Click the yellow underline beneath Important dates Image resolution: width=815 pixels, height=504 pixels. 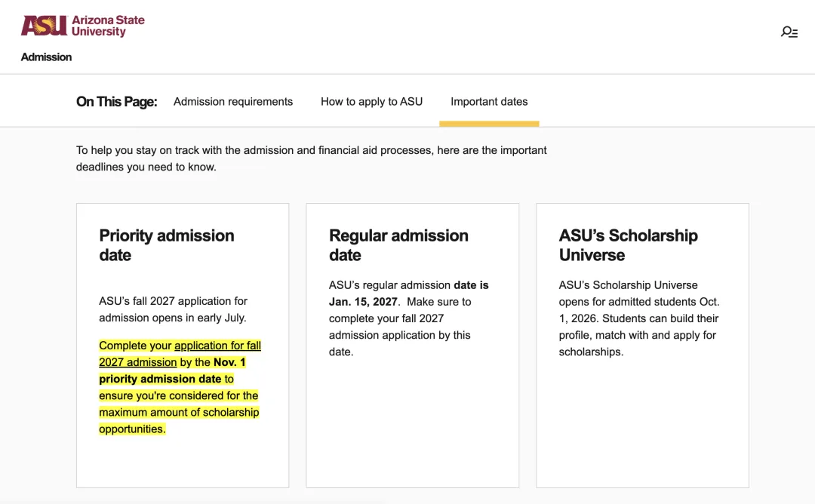tap(489, 124)
